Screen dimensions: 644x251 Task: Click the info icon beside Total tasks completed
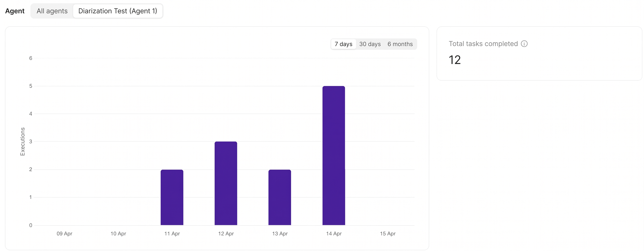tap(524, 44)
